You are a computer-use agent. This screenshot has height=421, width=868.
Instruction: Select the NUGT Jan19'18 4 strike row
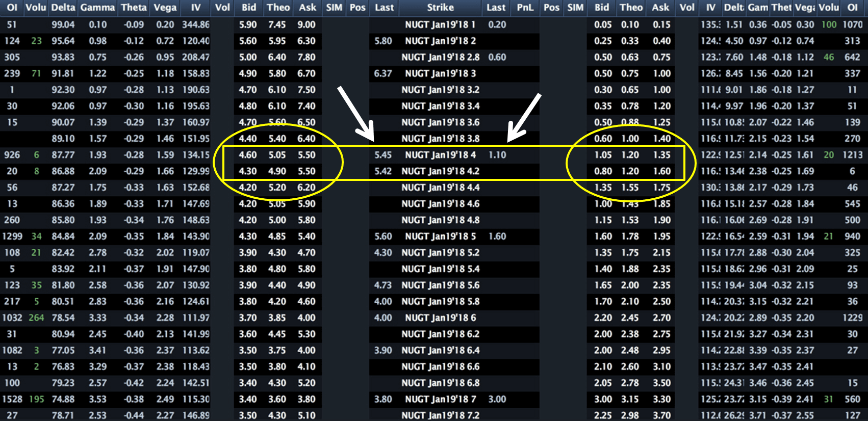[x=440, y=155]
